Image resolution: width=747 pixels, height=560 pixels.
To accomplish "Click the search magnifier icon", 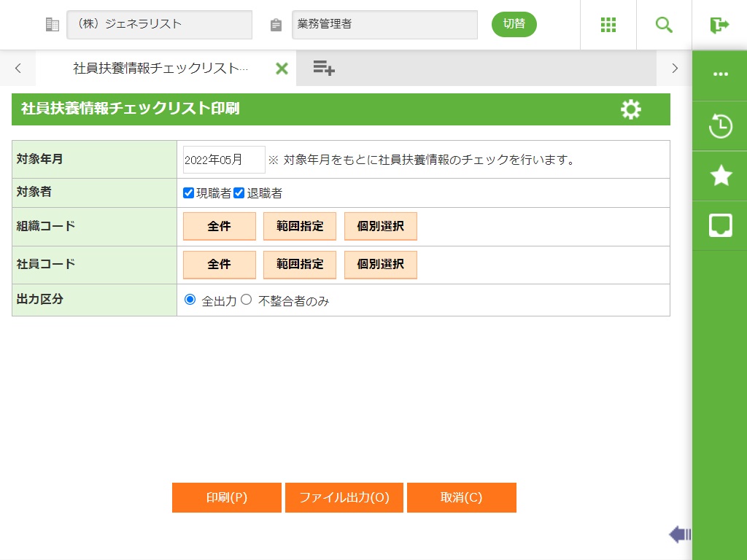I will pyautogui.click(x=664, y=25).
